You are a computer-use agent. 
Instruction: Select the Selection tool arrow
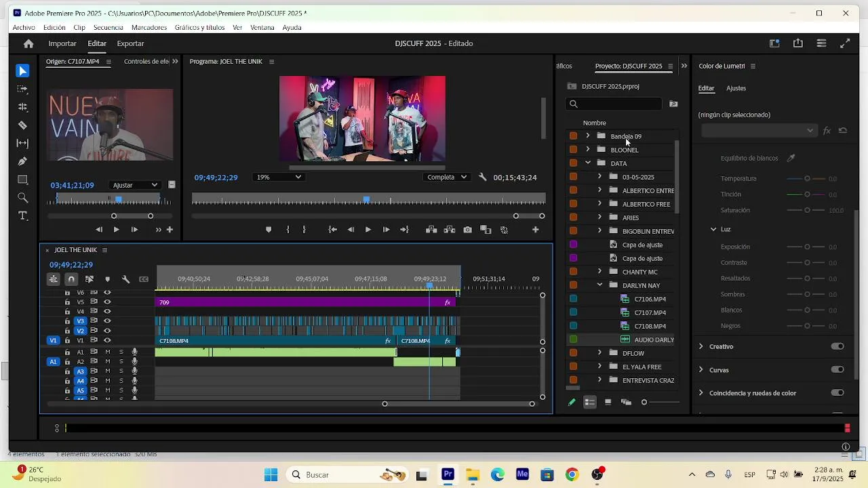point(22,71)
